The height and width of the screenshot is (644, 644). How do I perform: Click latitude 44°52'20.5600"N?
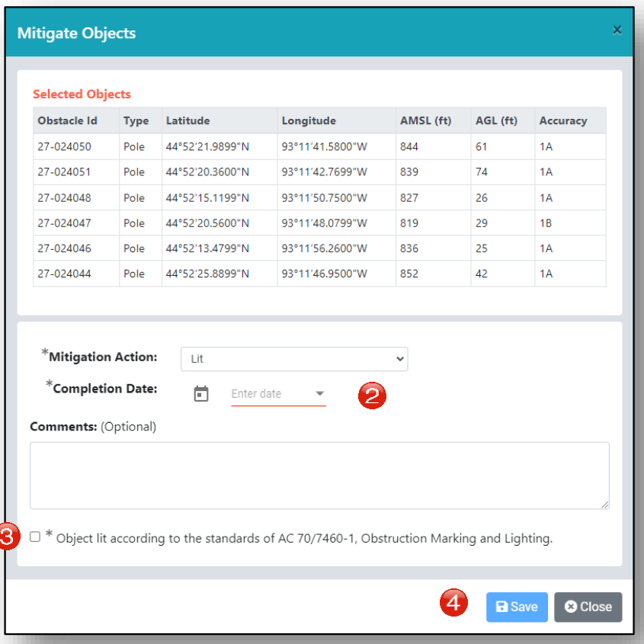207,223
